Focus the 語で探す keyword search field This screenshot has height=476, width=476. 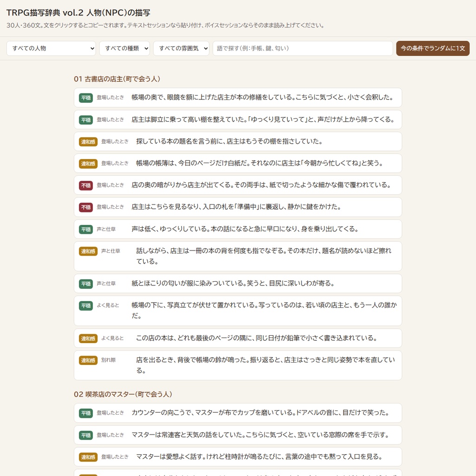pyautogui.click(x=303, y=48)
